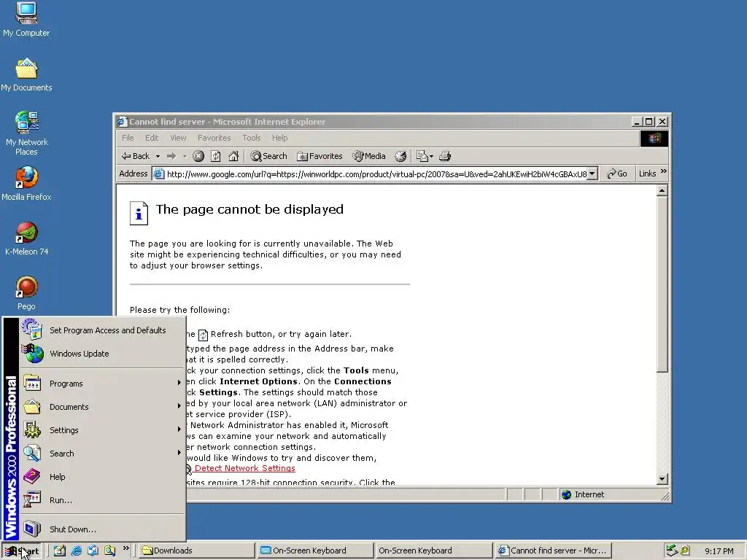
Task: Select the My Computer desktop icon
Action: [26, 20]
